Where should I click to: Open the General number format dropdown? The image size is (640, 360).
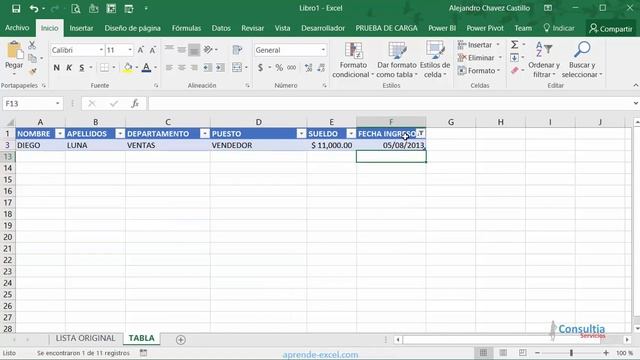[323, 50]
